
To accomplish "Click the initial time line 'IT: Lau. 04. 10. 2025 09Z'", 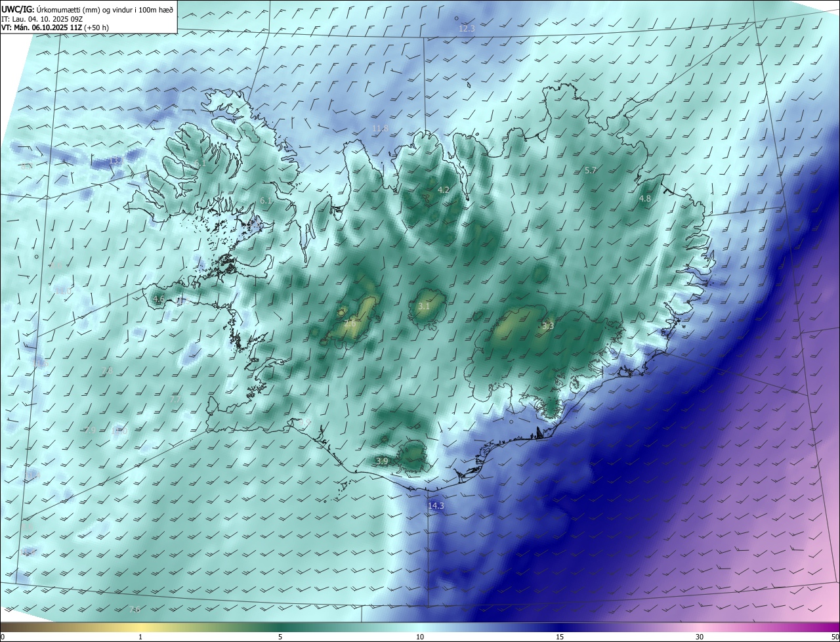I will (x=41, y=19).
